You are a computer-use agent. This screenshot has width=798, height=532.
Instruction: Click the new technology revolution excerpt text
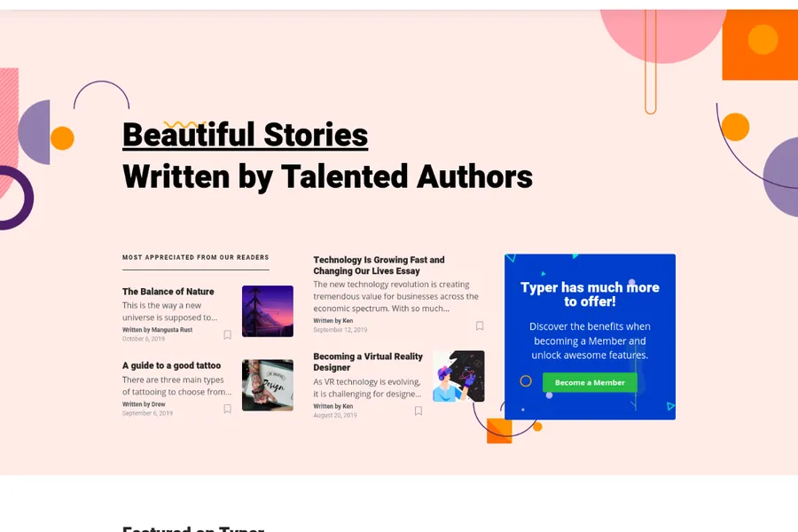click(x=395, y=297)
